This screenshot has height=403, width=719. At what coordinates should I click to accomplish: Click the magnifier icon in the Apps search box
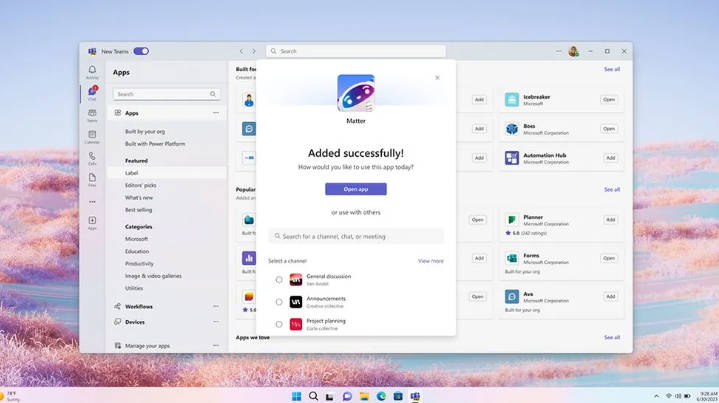pos(213,94)
